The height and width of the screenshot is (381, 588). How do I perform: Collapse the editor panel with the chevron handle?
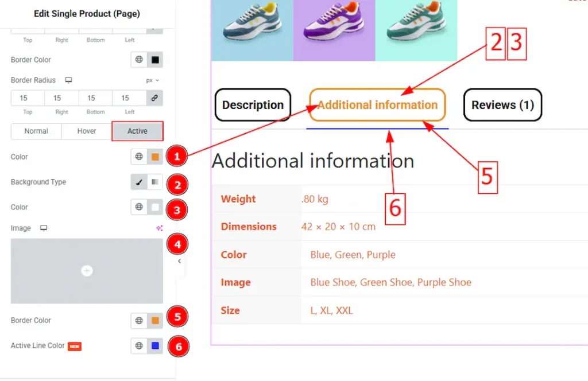(x=179, y=261)
